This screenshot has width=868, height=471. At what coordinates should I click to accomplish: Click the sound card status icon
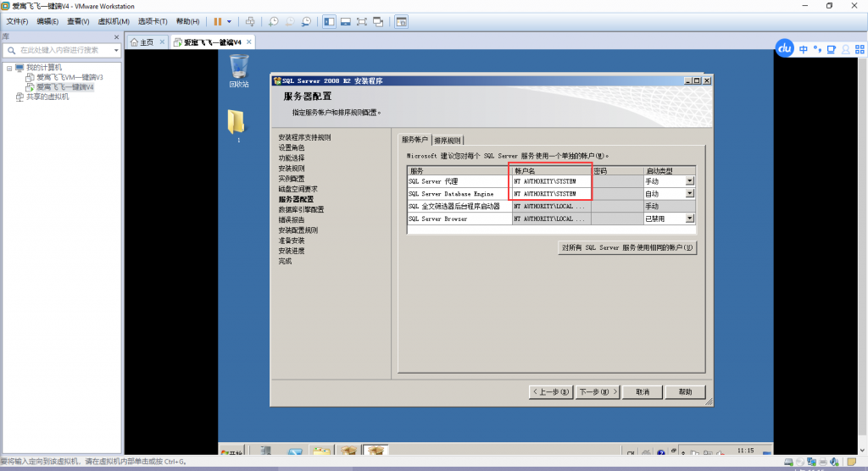835,462
